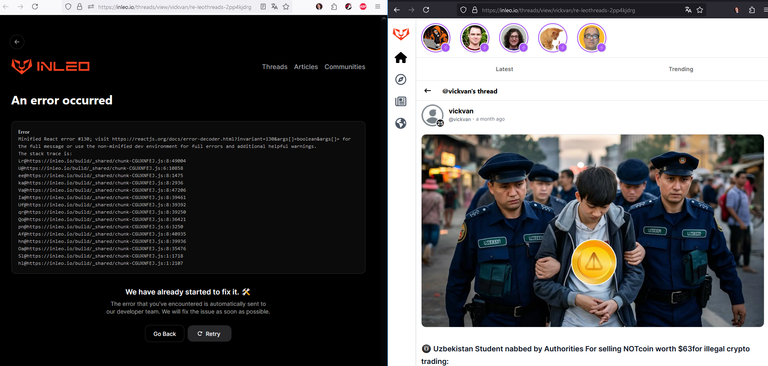Click the red ad blocker extension icon in the left browser
Viewport: 768px width, 366px height.
coord(363,7)
